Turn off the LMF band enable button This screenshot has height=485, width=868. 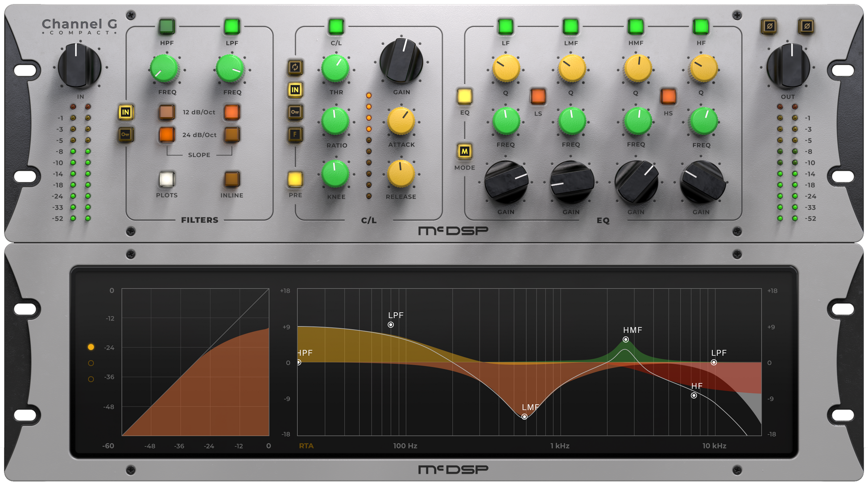click(x=570, y=26)
